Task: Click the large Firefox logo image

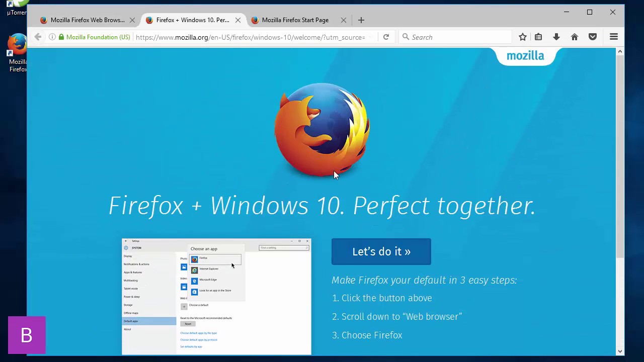Action: (322, 130)
